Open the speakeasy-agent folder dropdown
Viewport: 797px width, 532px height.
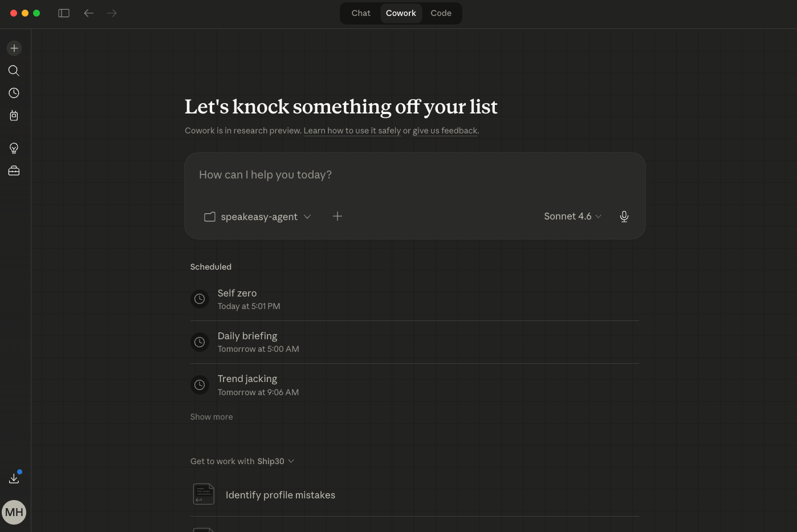258,217
